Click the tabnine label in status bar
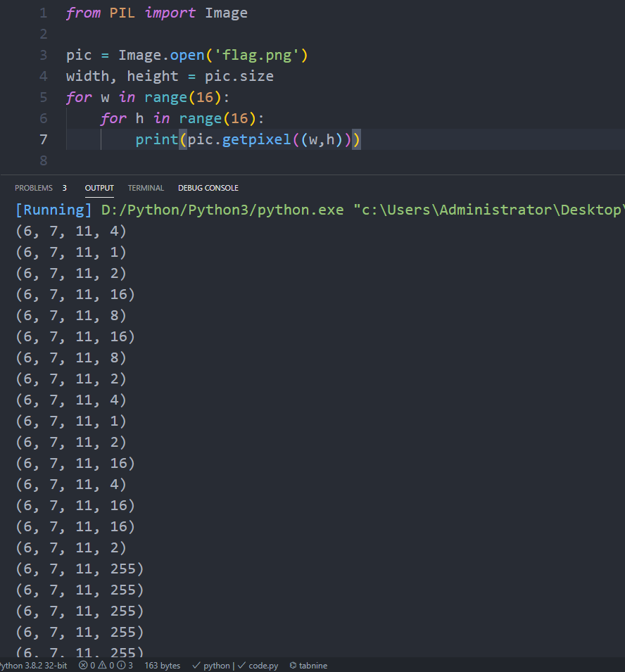 coord(313,665)
